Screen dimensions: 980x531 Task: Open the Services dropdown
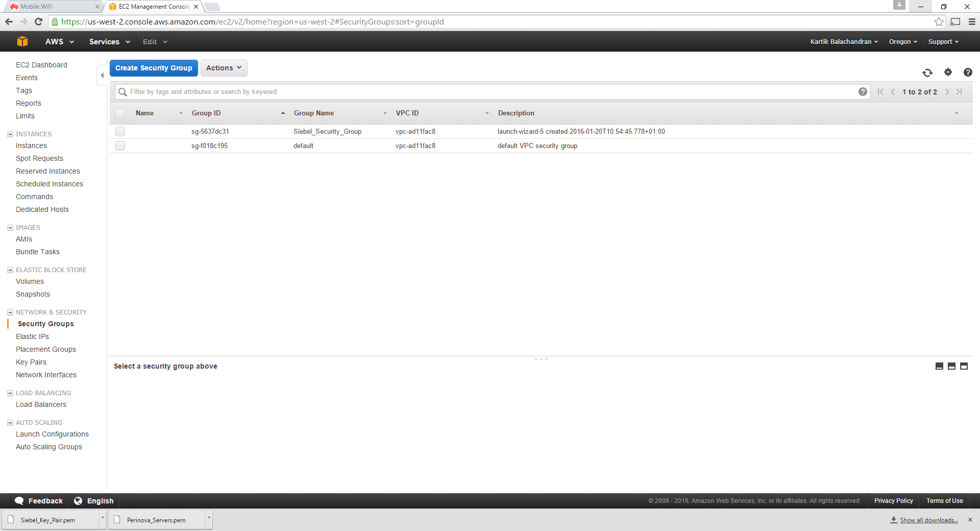109,41
